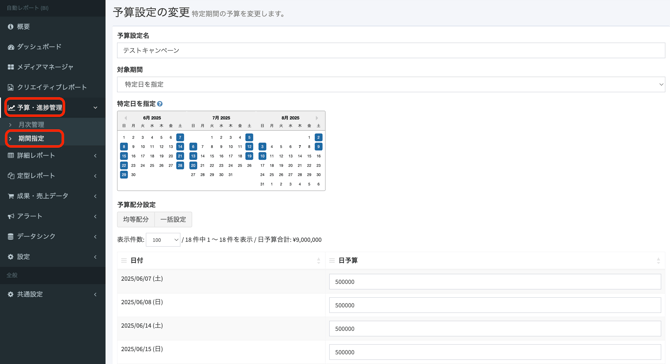Click the データシンク database icon
The height and width of the screenshot is (364, 670).
(11, 236)
